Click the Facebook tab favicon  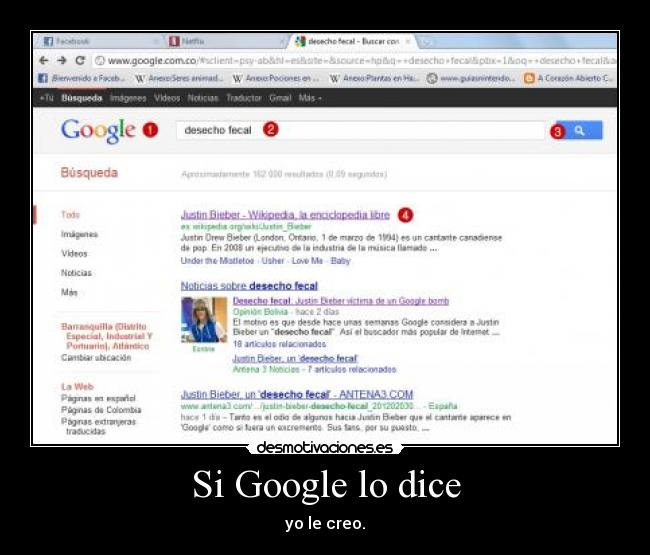click(x=49, y=41)
